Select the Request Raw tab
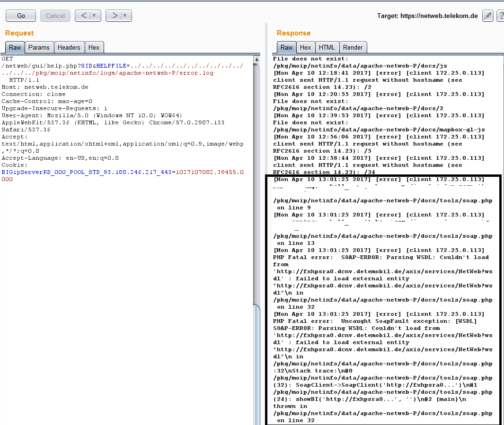Viewport: 504px width, 425px height. pyautogui.click(x=15, y=47)
